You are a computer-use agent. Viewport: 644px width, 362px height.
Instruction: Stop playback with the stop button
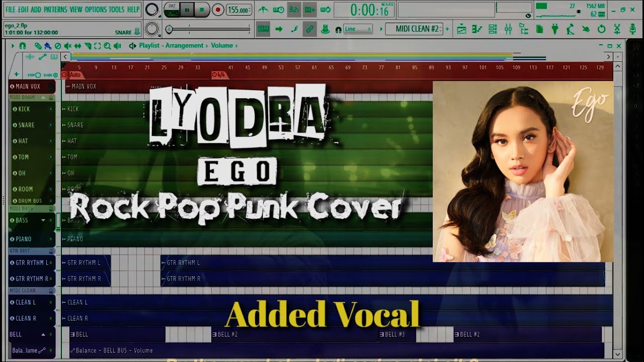pyautogui.click(x=202, y=10)
